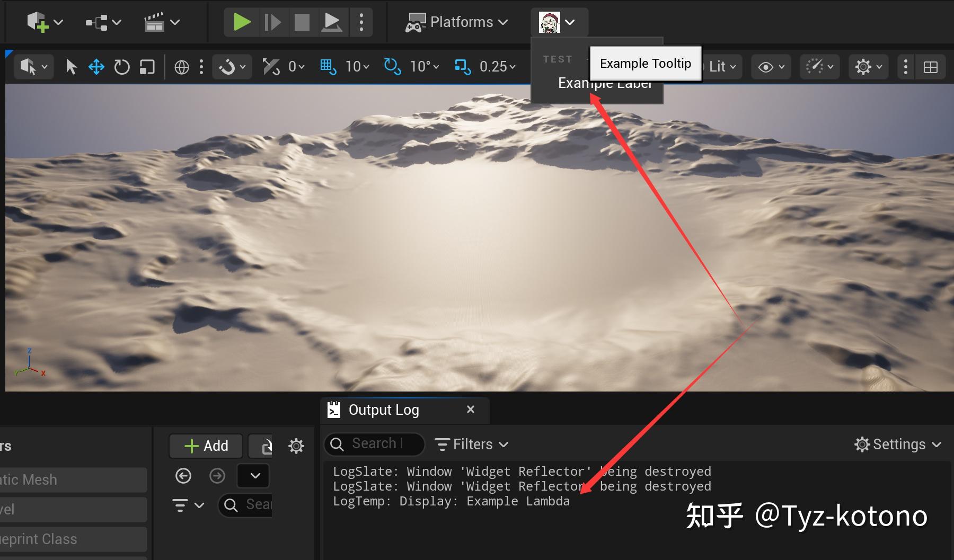Select the Move tool in the viewport
This screenshot has width=954, height=560.
[x=96, y=66]
